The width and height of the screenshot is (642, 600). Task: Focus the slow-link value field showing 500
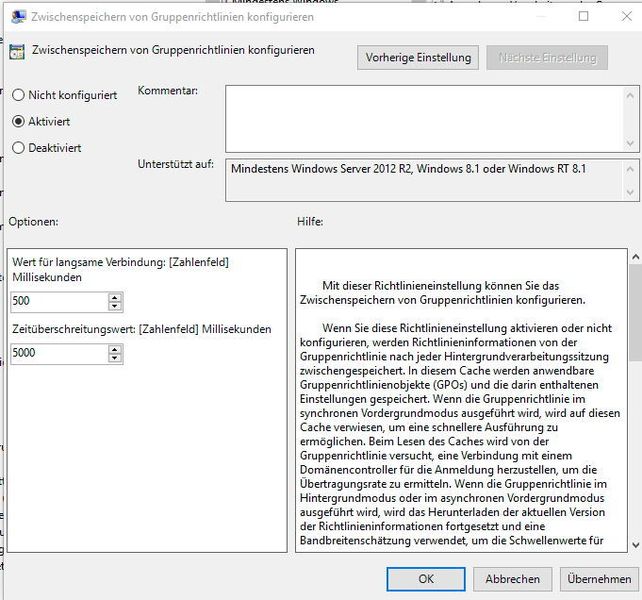point(59,301)
